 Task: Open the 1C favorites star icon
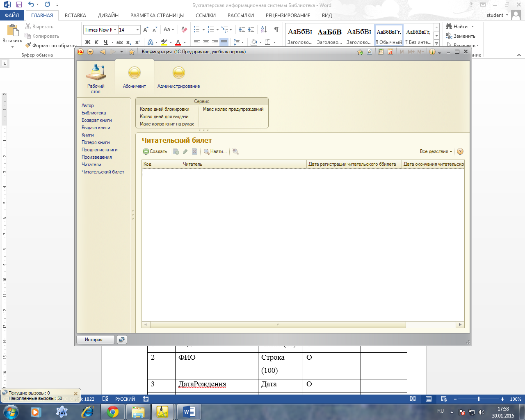tap(131, 52)
